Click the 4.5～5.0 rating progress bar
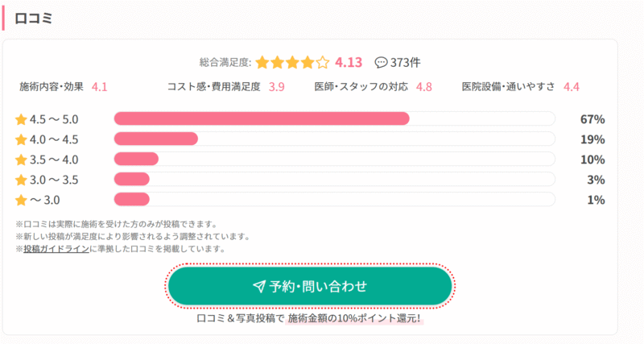This screenshot has height=344, width=644. 334,119
